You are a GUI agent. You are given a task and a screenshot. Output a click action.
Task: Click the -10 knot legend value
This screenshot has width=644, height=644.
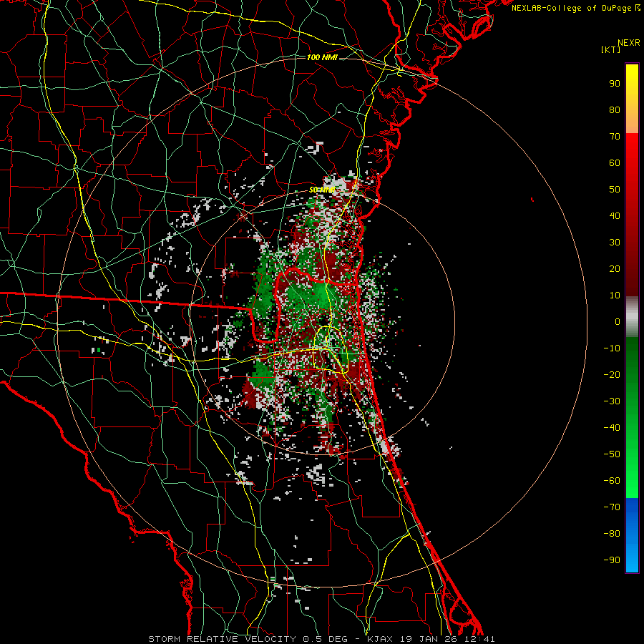612,348
